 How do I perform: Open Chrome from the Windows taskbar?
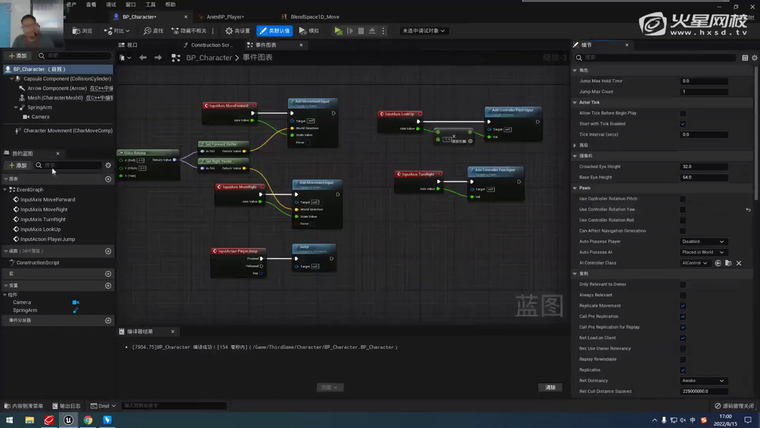88,420
